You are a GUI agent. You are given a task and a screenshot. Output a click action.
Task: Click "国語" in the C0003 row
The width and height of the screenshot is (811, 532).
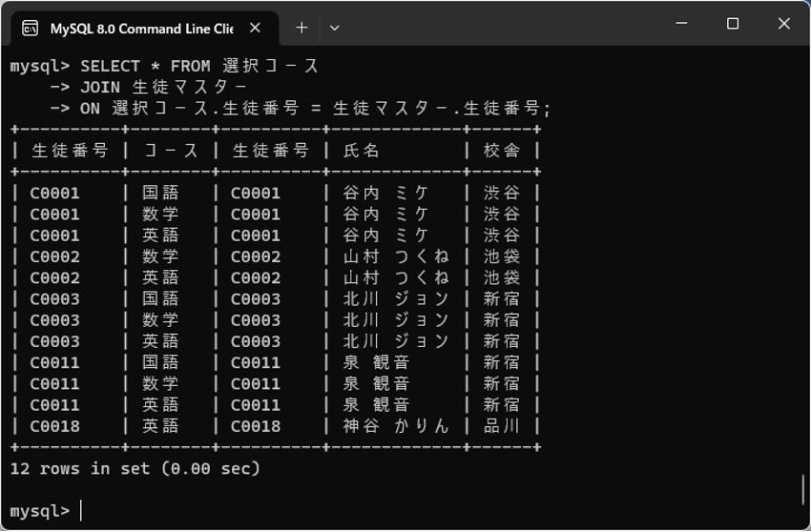(161, 298)
